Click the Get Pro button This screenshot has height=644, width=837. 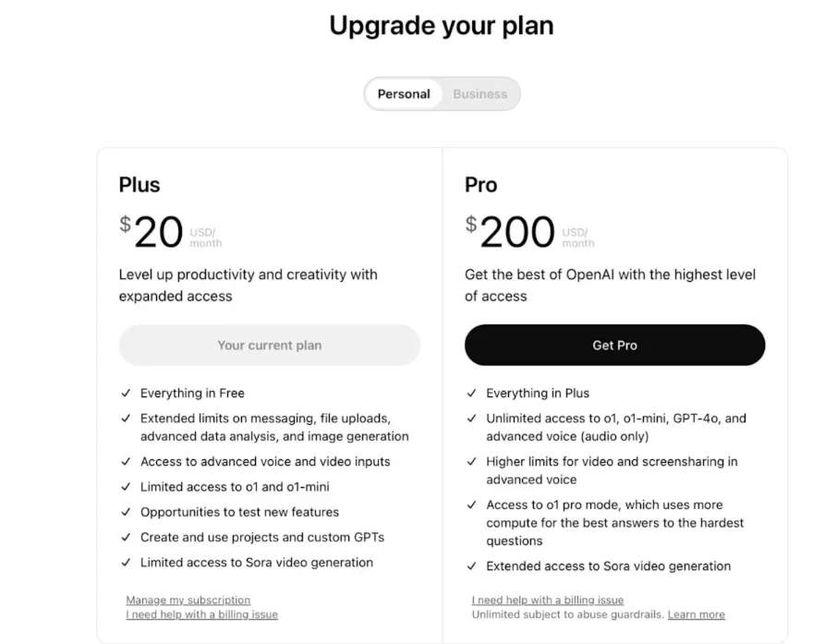coord(614,345)
